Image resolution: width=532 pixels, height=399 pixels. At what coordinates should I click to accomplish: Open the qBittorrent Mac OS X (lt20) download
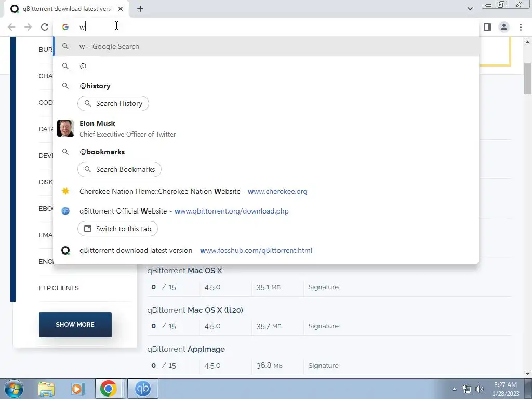[195, 310]
